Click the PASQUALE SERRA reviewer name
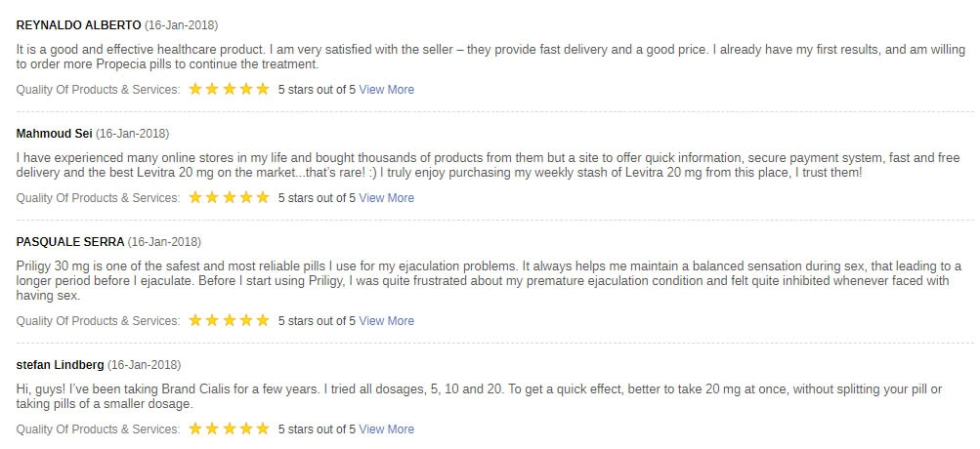 click(70, 242)
